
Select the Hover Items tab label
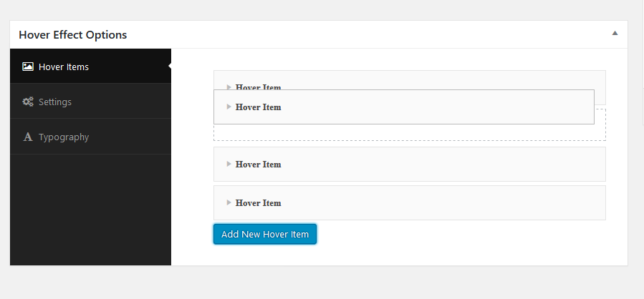pos(64,67)
